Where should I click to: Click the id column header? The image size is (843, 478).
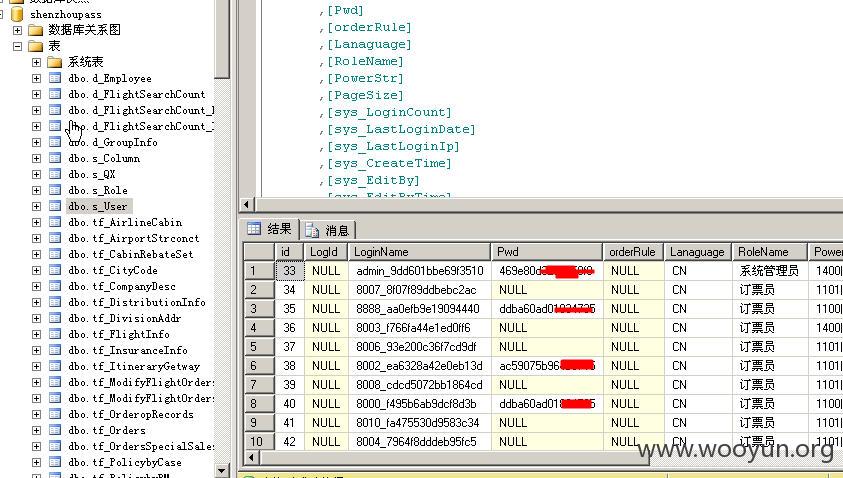click(x=290, y=252)
